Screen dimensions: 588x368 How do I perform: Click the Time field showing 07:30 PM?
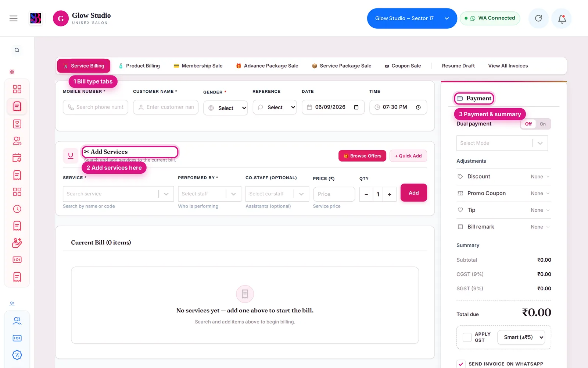398,107
